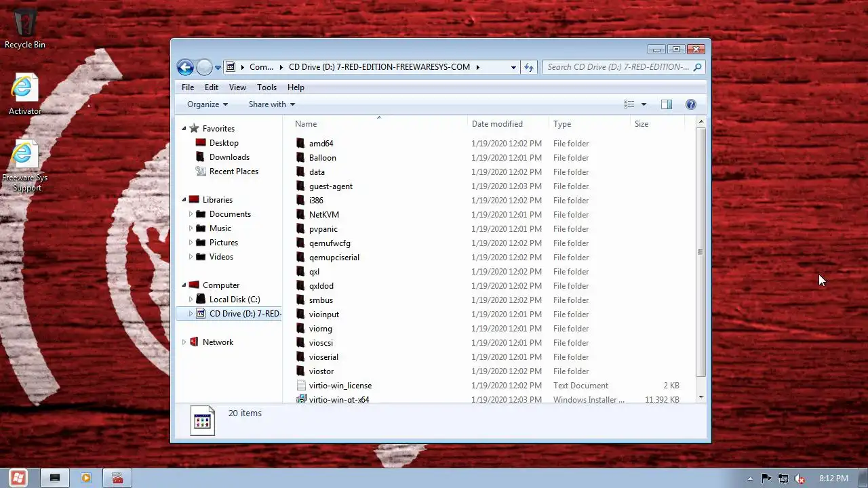Open the Tools menu
The height and width of the screenshot is (488, 868).
pos(267,87)
